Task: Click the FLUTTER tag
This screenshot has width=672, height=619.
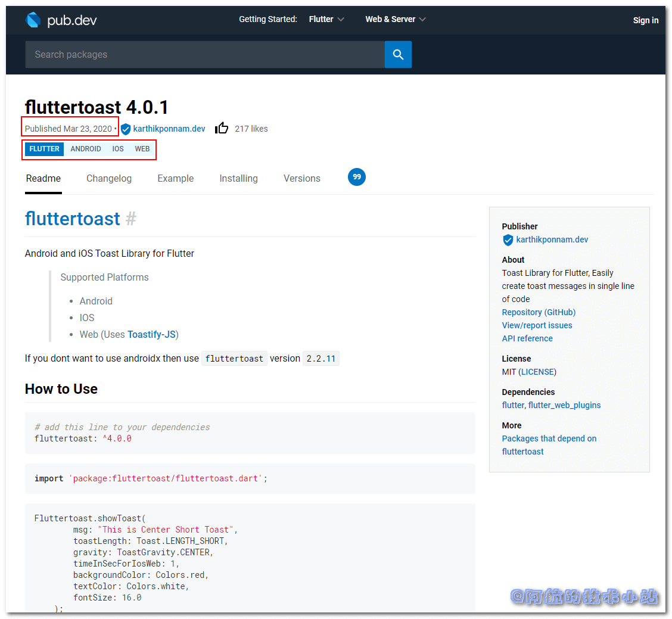Action: (x=44, y=149)
